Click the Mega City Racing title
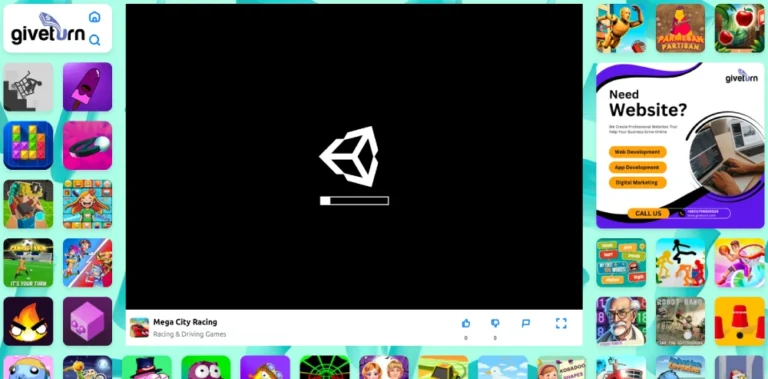Image resolution: width=768 pixels, height=379 pixels. (185, 322)
